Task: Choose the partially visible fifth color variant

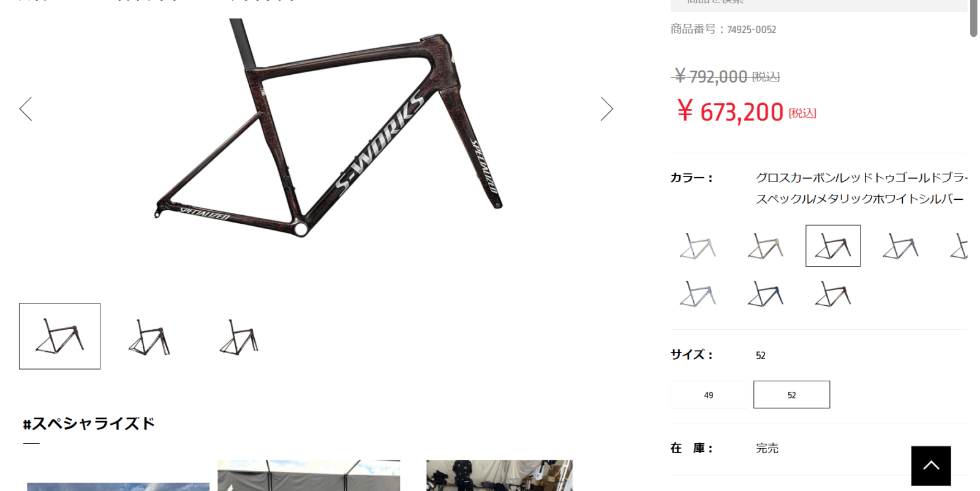Action: 959,246
